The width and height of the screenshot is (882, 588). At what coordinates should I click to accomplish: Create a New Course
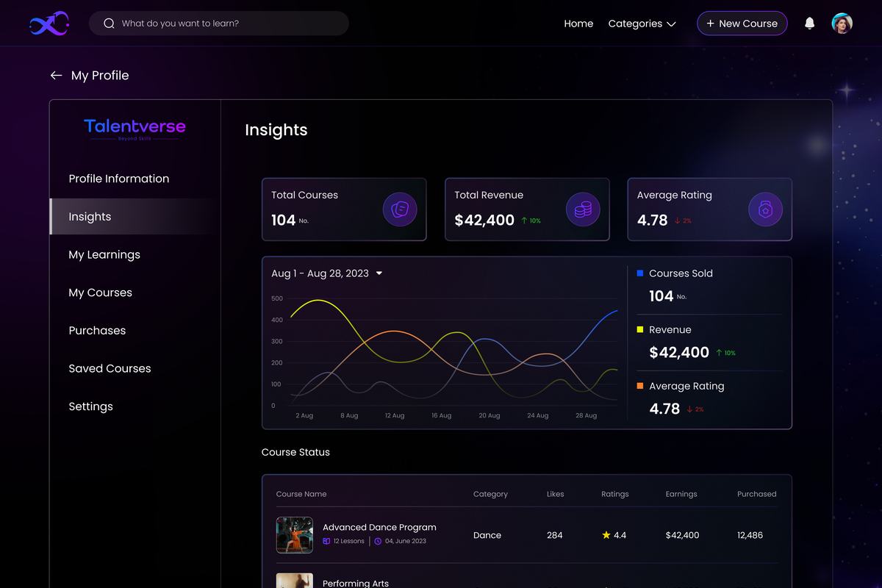pyautogui.click(x=742, y=24)
